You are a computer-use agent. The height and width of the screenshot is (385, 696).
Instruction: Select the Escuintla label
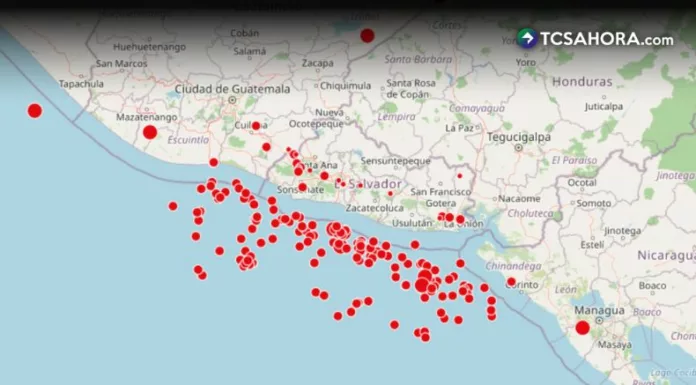click(x=188, y=140)
